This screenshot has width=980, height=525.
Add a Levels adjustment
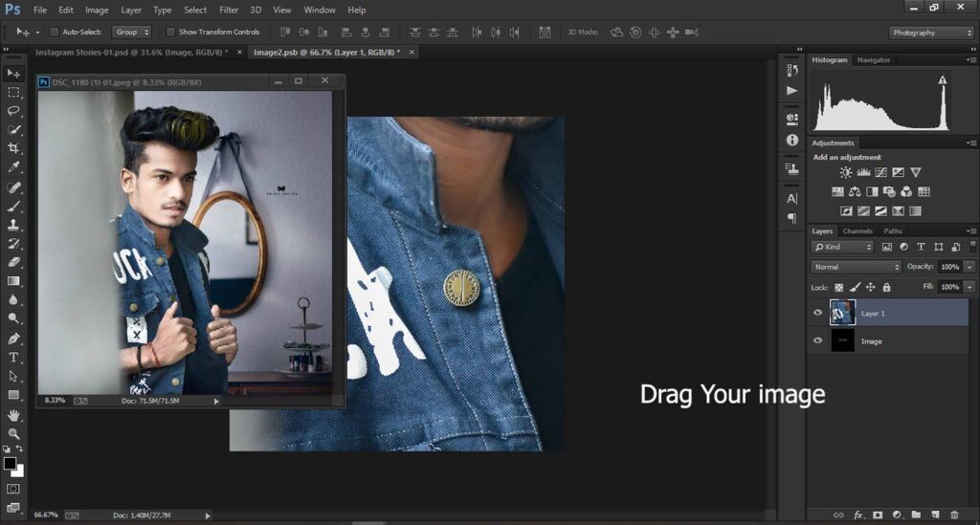coord(863,172)
